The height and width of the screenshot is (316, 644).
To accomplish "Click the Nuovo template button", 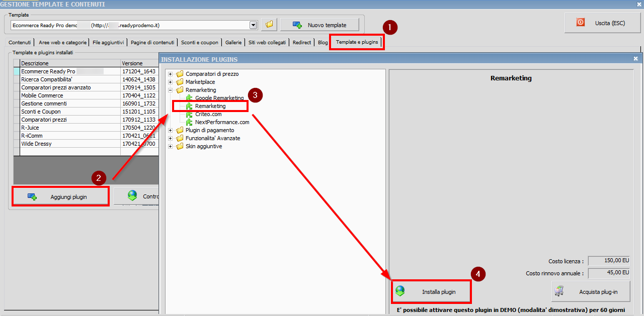I will tap(320, 25).
